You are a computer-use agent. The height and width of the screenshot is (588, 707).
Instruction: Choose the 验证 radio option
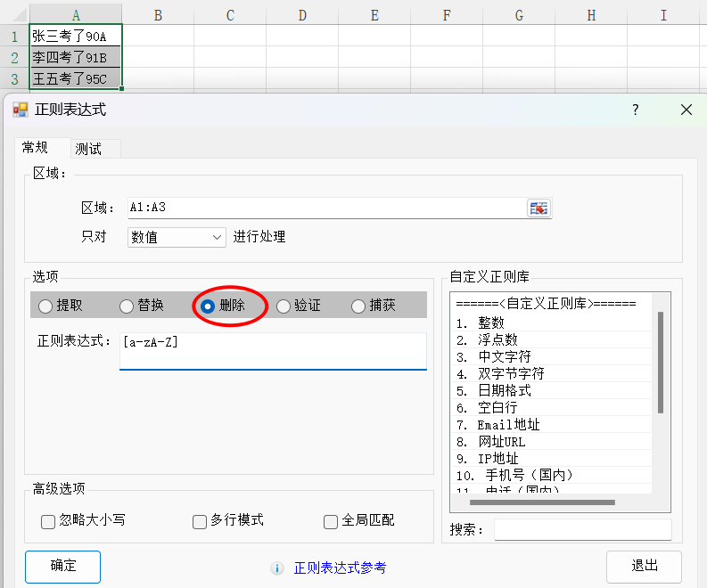click(284, 306)
